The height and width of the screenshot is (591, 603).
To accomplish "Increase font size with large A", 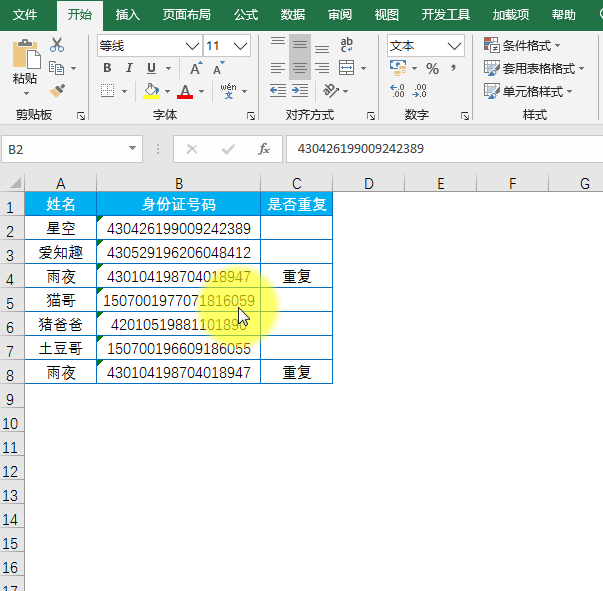I will tap(196, 68).
